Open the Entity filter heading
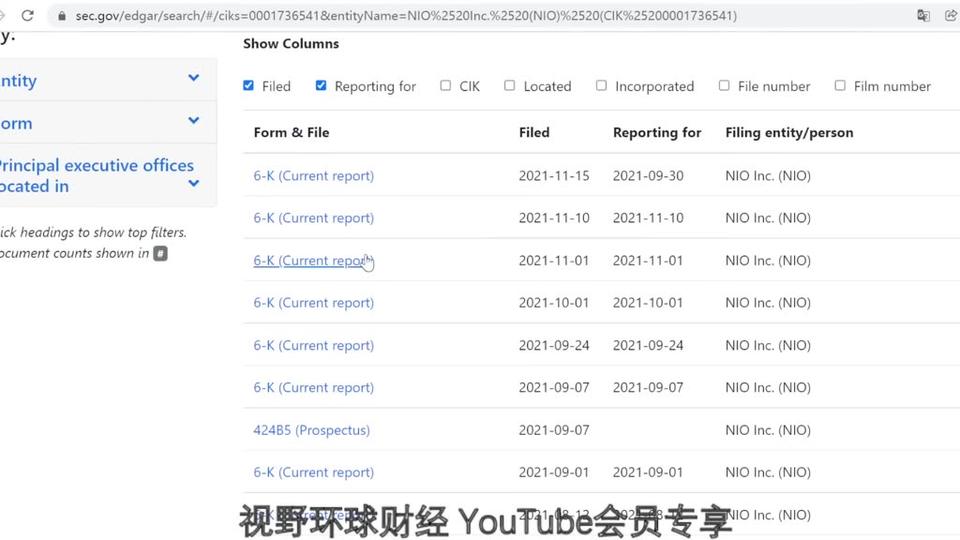Image resolution: width=960 pixels, height=540 pixels. pyautogui.click(x=18, y=81)
